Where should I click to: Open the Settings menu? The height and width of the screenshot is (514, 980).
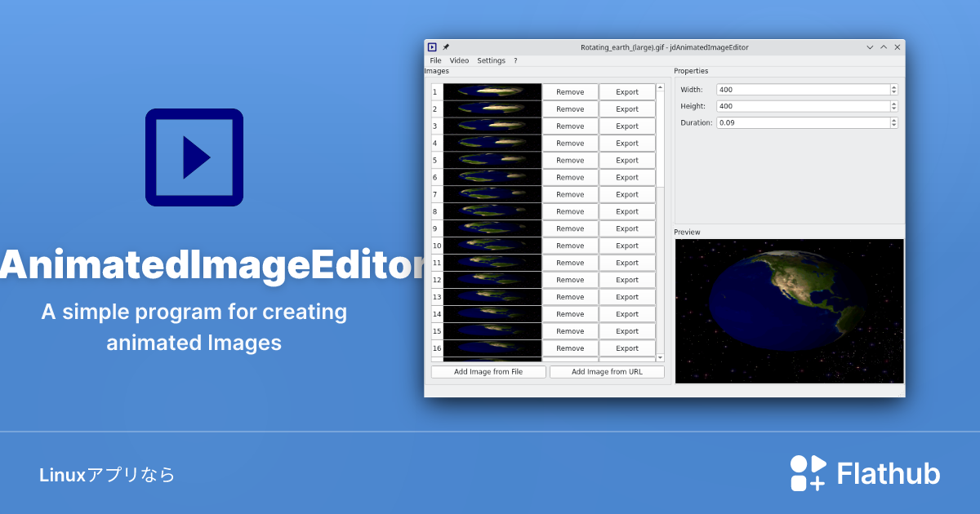click(x=490, y=60)
